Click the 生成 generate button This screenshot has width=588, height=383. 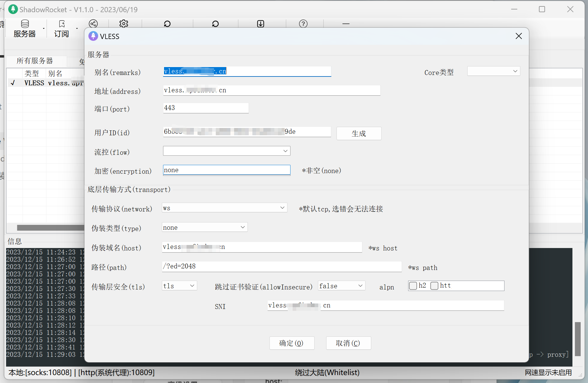tap(359, 133)
